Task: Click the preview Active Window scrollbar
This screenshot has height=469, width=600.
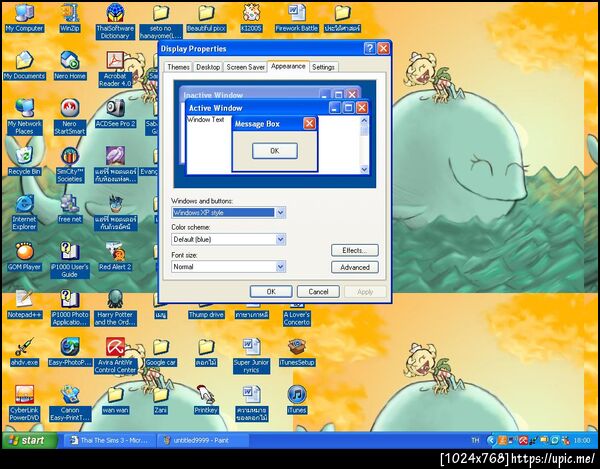Action: point(364,145)
